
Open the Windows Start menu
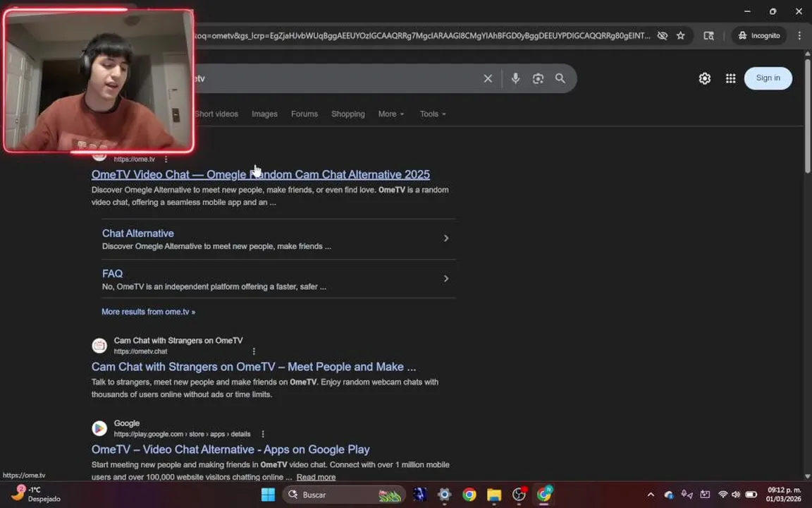269,495
